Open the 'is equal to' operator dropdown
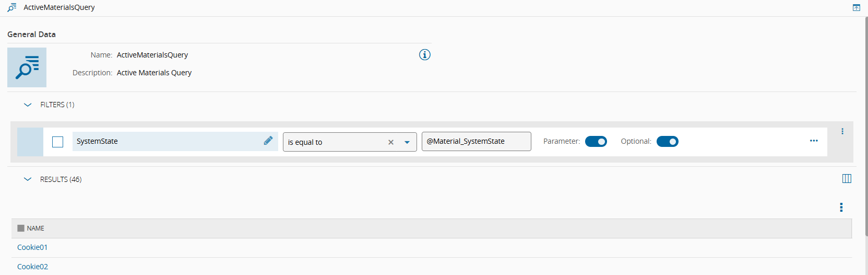868x275 pixels. coord(407,142)
